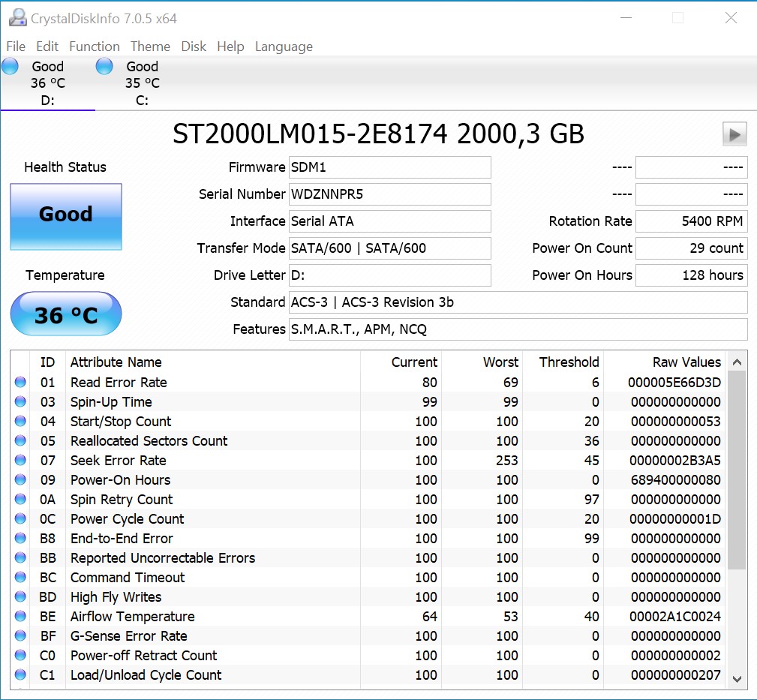Select the C: drive status orb

click(105, 67)
